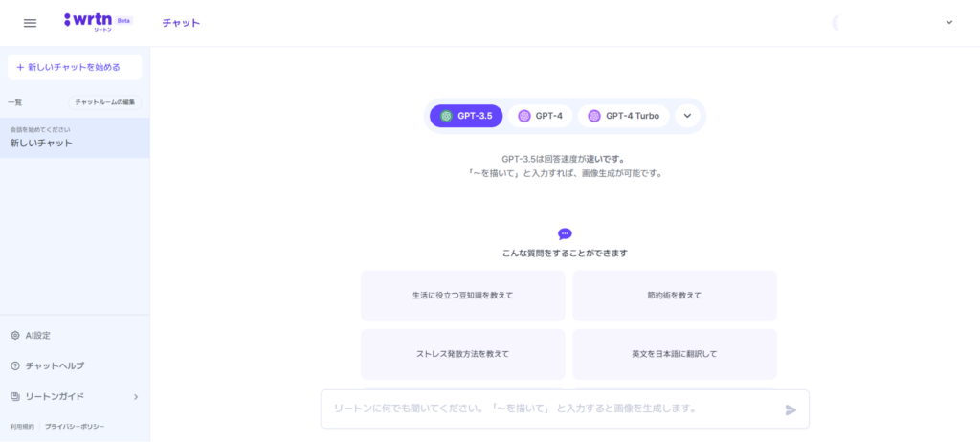Click the user avatar circle in header
980x442 pixels.
click(x=839, y=23)
